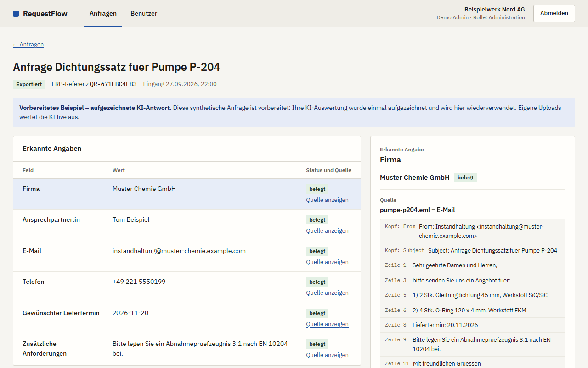588x368 pixels.
Task: Click the Wert column header
Action: (x=119, y=170)
